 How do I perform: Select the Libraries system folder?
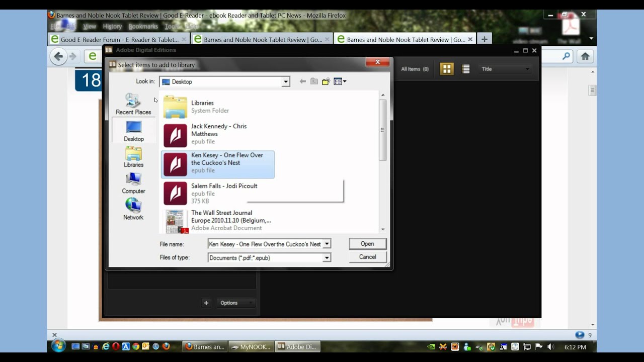[218, 107]
